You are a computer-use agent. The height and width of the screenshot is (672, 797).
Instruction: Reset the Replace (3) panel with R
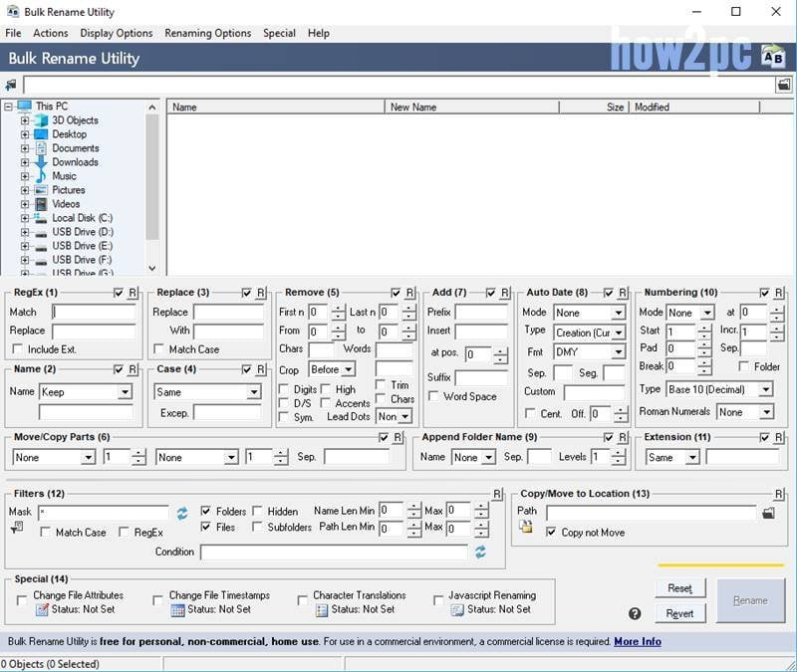pyautogui.click(x=261, y=293)
